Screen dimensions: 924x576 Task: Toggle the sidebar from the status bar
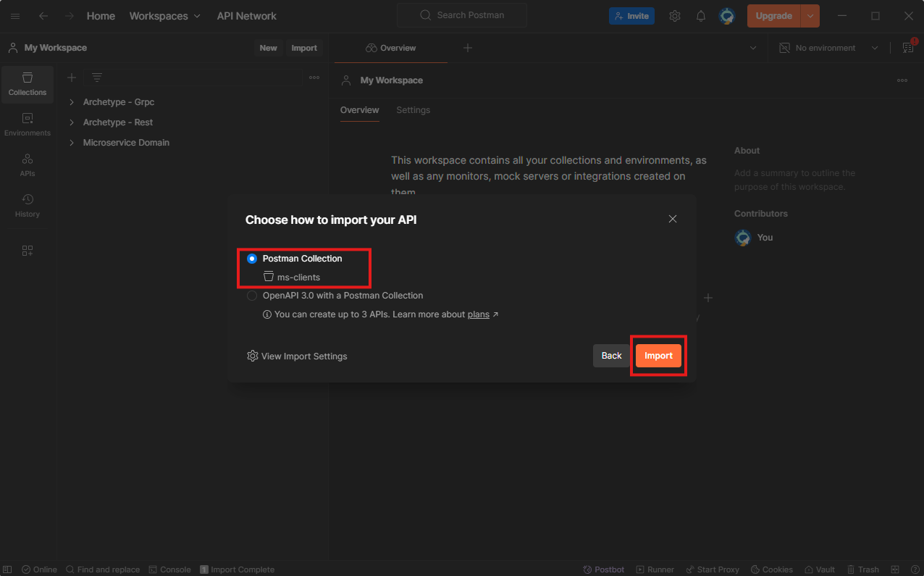coord(8,569)
